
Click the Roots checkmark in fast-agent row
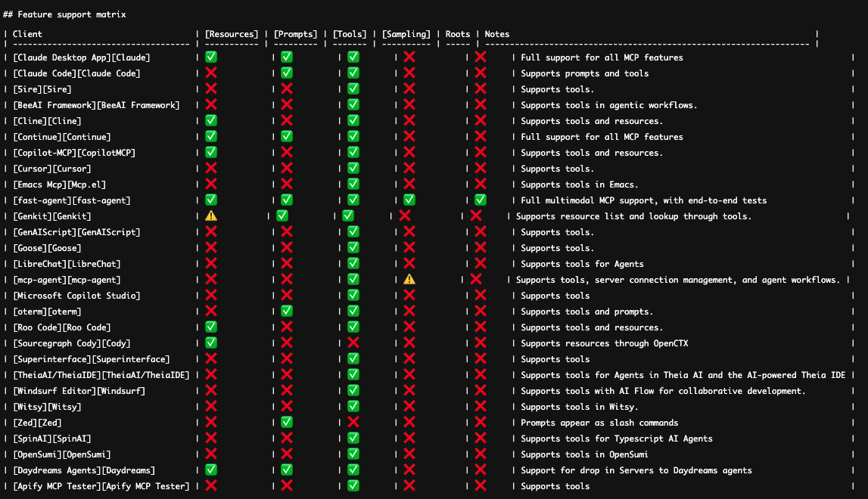point(481,200)
